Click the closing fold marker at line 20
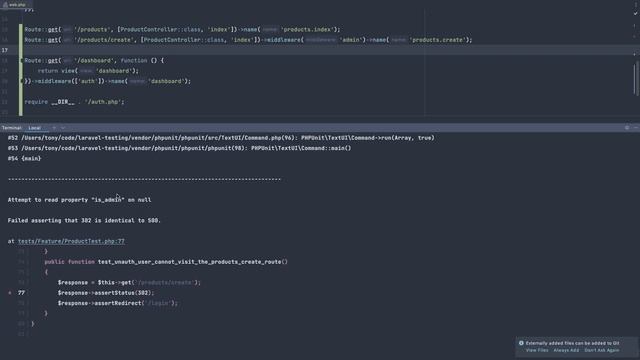The image size is (640, 360). coord(22,81)
